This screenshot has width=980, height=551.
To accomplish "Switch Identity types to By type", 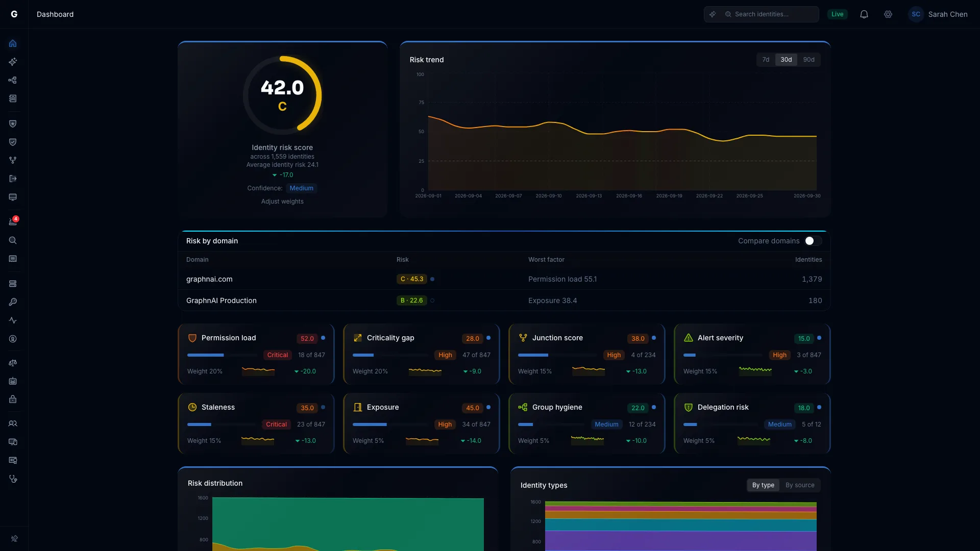I will 763,485.
